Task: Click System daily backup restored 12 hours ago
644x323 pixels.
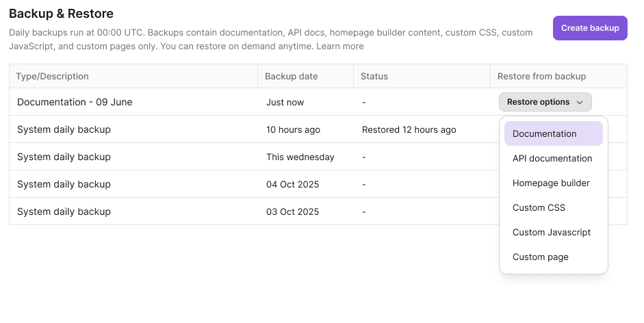Action: (64, 129)
